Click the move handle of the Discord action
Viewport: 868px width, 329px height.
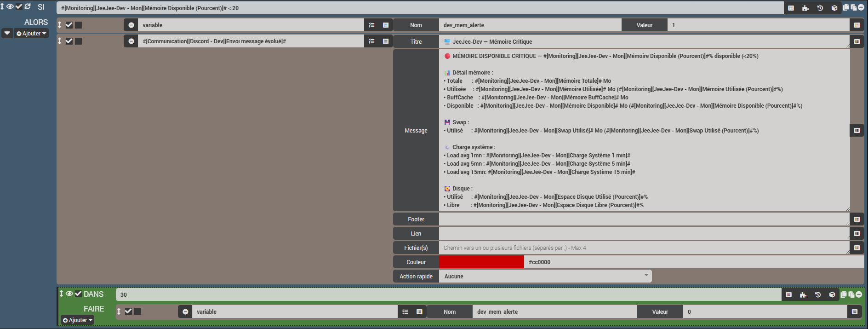(x=59, y=41)
